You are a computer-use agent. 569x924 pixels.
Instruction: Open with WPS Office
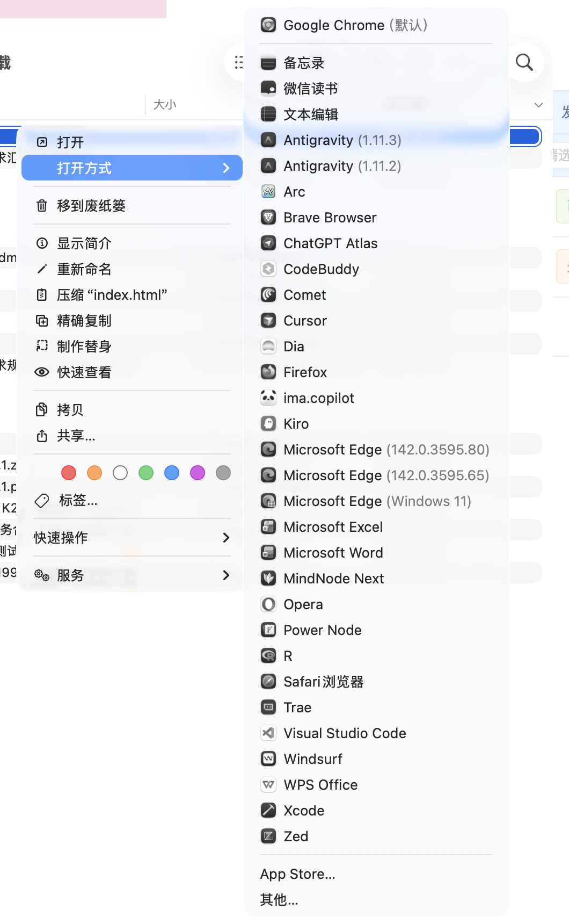coord(376,784)
